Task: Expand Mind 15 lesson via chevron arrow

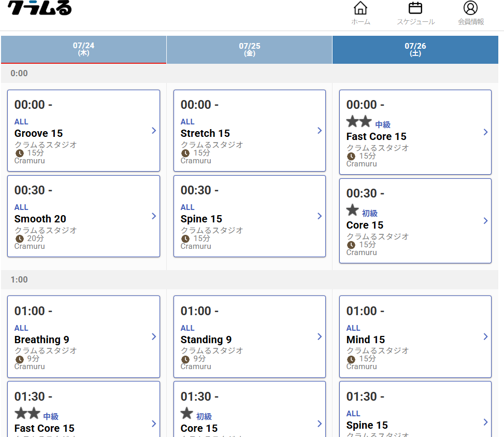Action: pyautogui.click(x=485, y=336)
